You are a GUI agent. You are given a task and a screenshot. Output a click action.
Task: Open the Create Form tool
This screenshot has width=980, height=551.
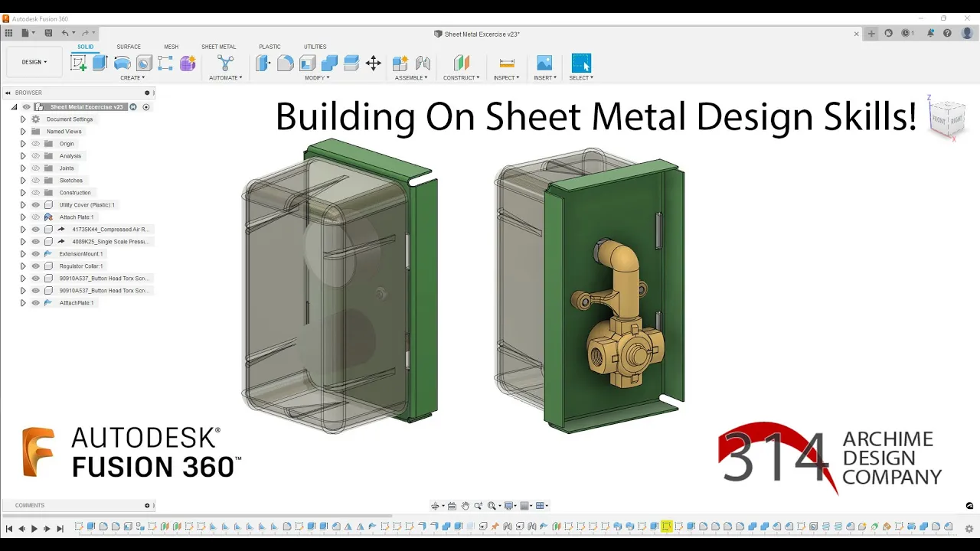[188, 63]
